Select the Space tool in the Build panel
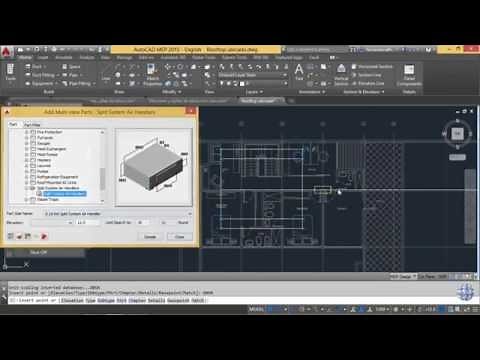 click(x=71, y=67)
